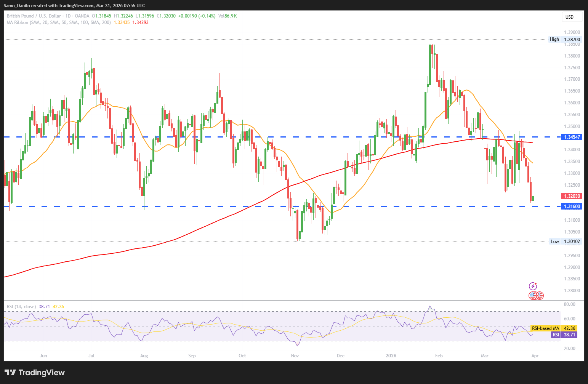Viewport: 588px width, 384px height.
Task: Click the purple lightning bolt event icon
Action: point(533,286)
